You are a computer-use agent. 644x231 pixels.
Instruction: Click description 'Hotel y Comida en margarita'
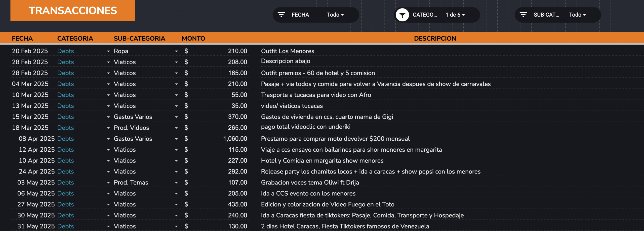322,160
